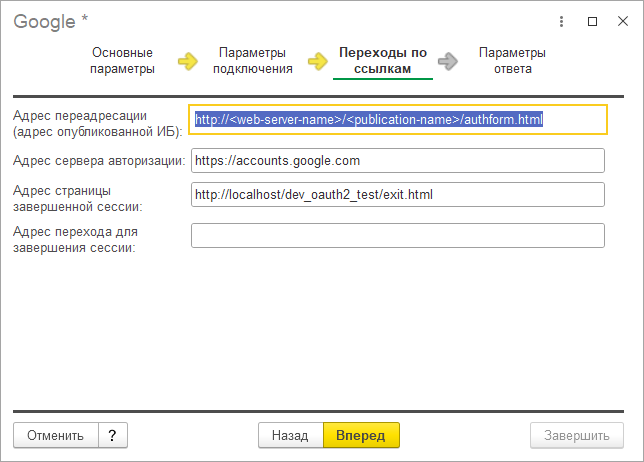Go to the Основные параметры step
644x462 pixels.
(123, 61)
